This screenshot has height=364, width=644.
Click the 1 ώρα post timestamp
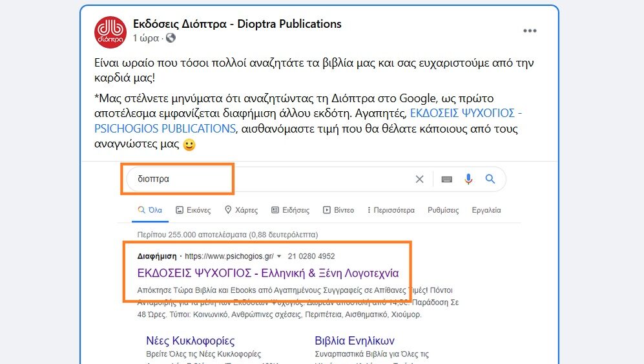click(x=146, y=38)
